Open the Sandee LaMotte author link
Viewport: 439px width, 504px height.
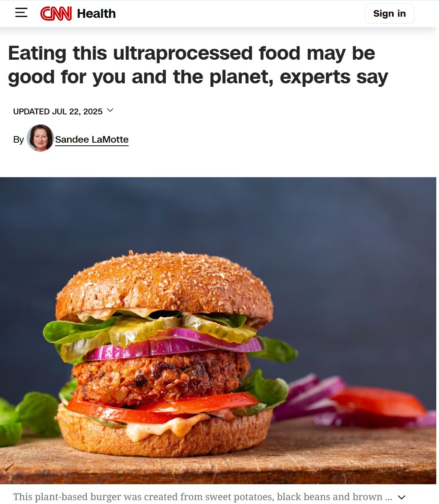pos(92,140)
